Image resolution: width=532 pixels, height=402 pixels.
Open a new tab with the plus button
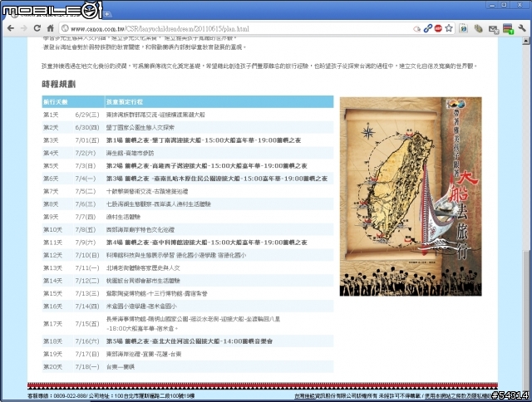[x=107, y=14]
